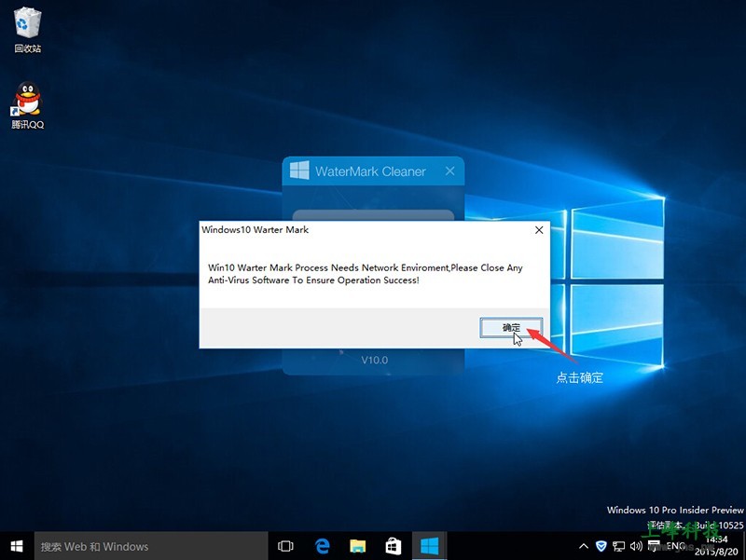Close the WaterMark Cleaner window

pos(450,171)
